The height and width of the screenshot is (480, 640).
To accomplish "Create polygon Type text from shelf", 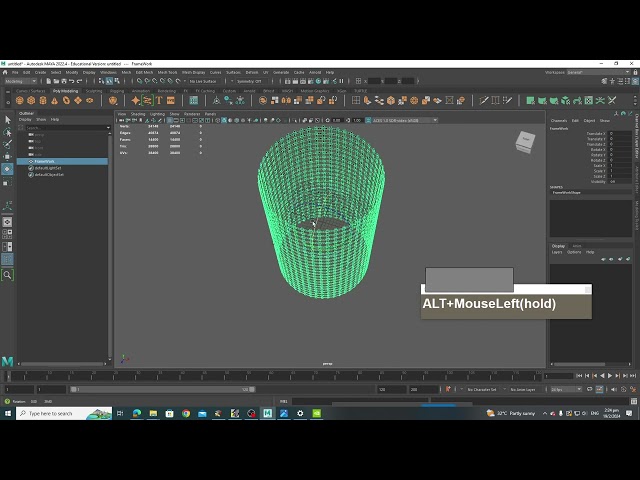I will pos(159,100).
